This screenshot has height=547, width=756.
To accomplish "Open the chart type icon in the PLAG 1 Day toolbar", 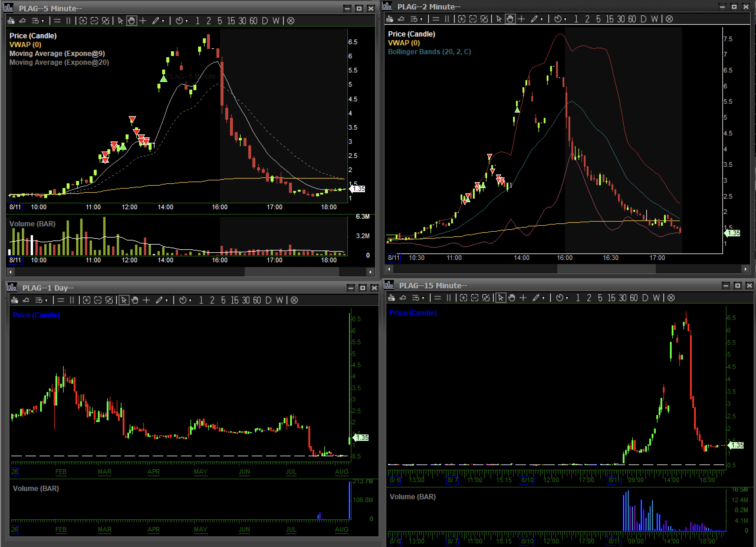I will [15, 300].
